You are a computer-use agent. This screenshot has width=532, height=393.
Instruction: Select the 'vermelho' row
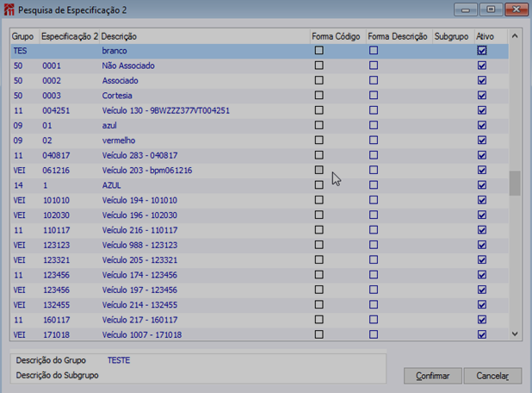(x=260, y=140)
